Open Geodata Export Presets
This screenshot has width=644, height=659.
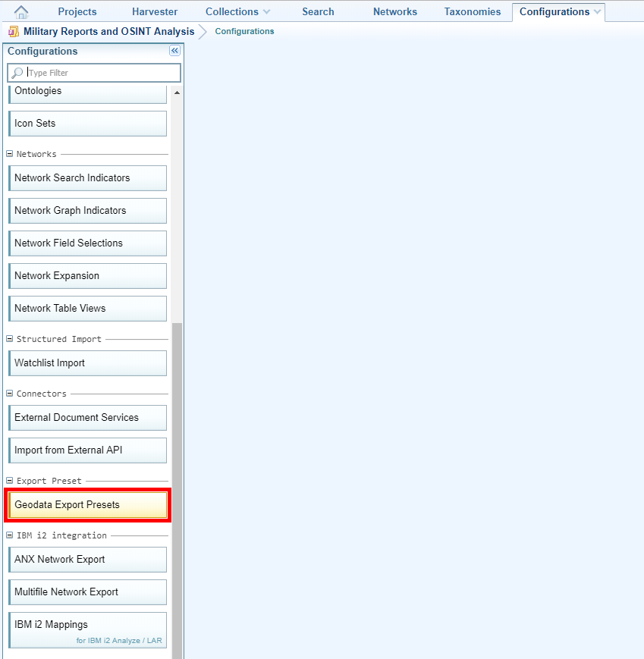[87, 505]
